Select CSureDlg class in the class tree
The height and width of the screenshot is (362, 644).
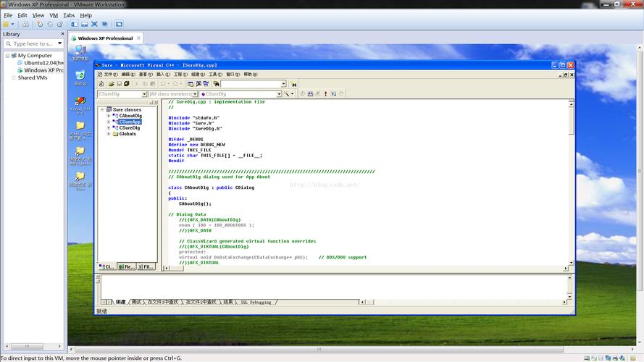(x=130, y=127)
